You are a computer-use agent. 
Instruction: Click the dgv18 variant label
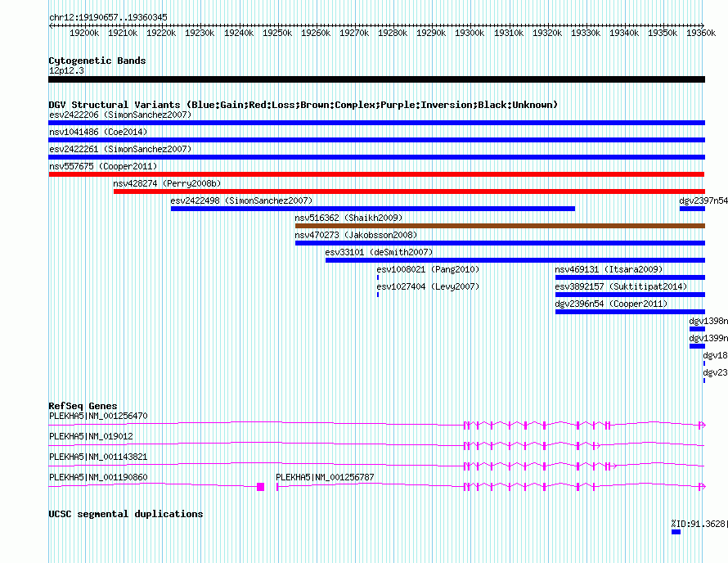pos(716,355)
